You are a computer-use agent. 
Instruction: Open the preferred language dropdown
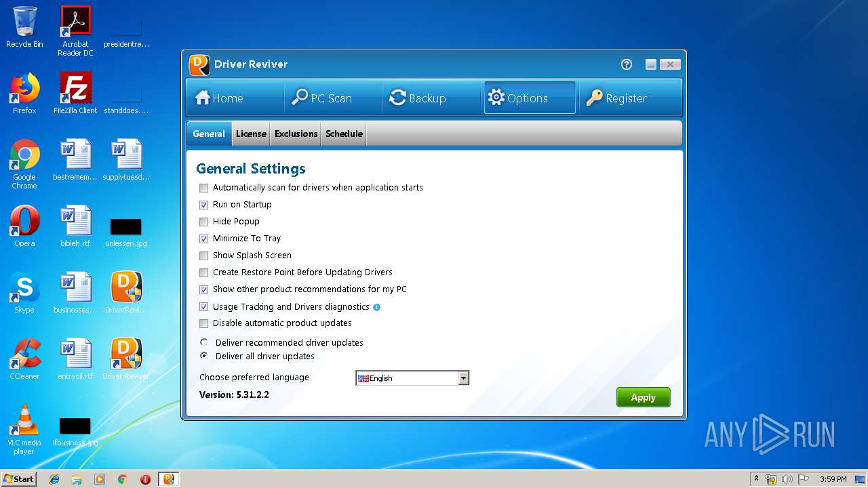coord(412,378)
